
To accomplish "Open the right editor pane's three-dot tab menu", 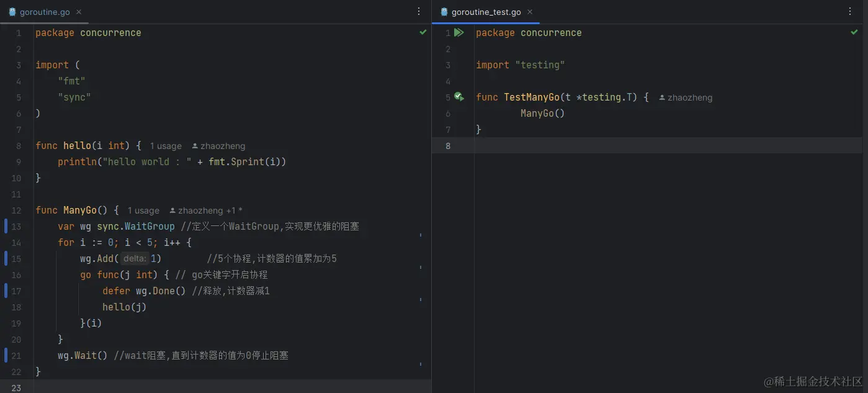I will click(850, 12).
